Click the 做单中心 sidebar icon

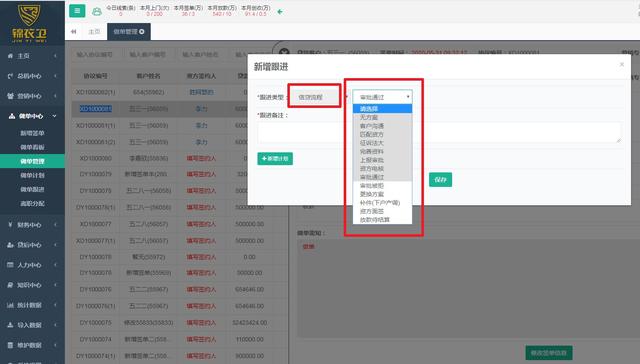pos(11,116)
